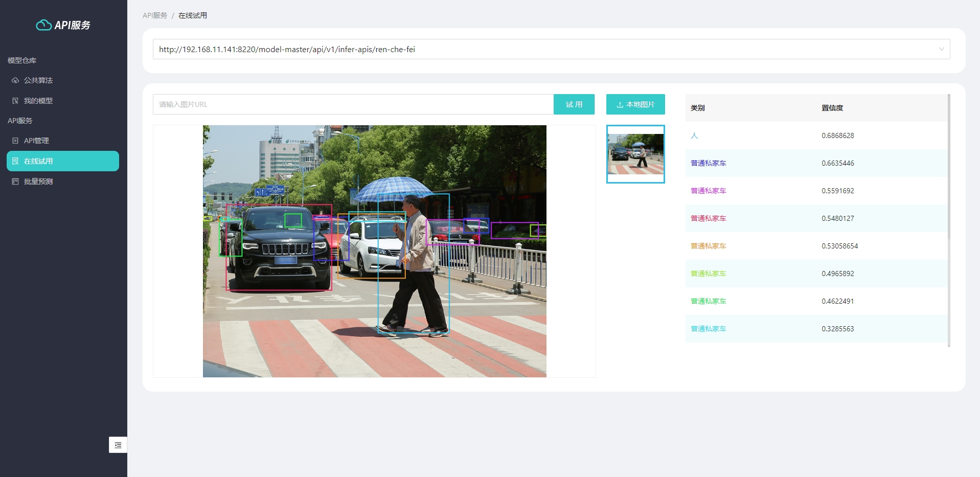Click the API服务 cloud logo icon
This screenshot has height=477, width=980.
[44, 25]
